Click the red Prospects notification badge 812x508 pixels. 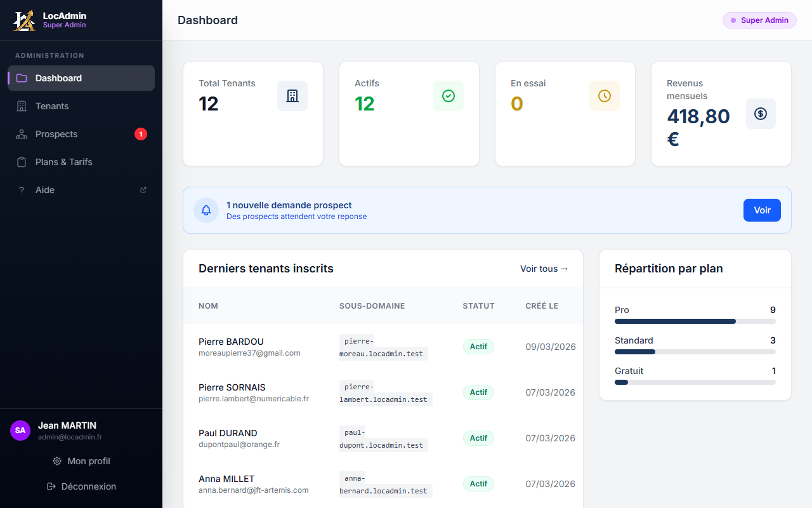click(x=141, y=134)
